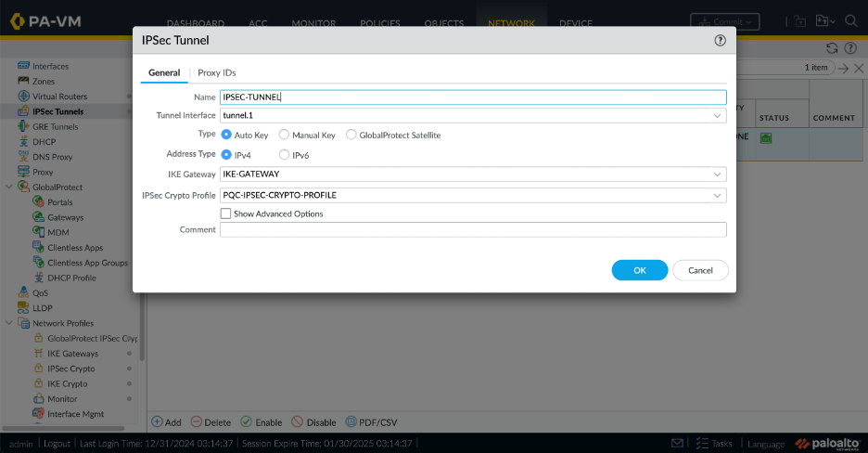
Task: Click the green tunnel status icon
Action: pyautogui.click(x=766, y=138)
